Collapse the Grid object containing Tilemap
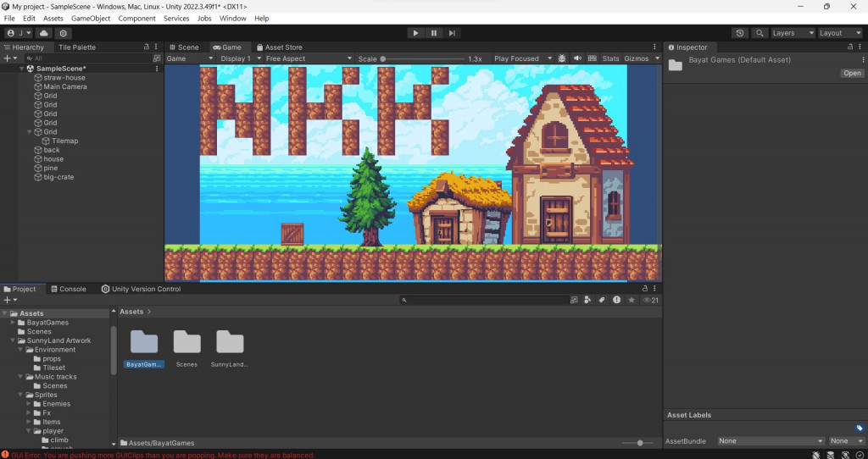The image size is (868, 459). point(30,132)
